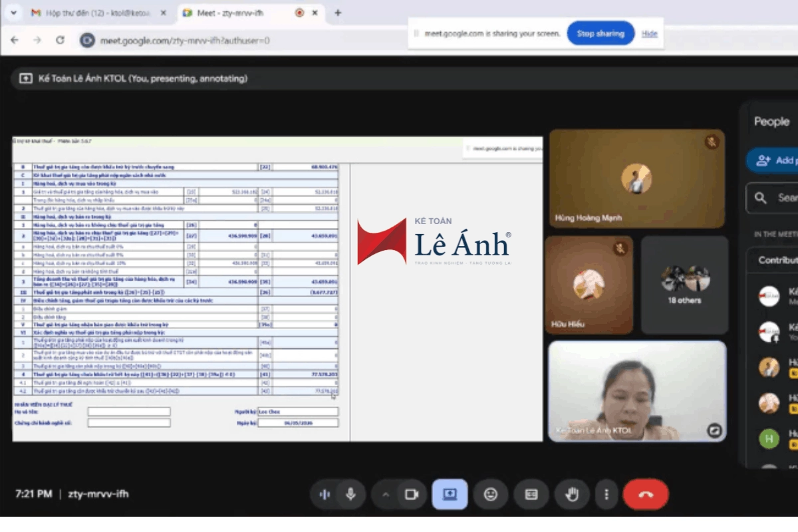This screenshot has height=532, width=798.
Task: Click the 'Lee Chee' signer field
Action: click(x=298, y=412)
